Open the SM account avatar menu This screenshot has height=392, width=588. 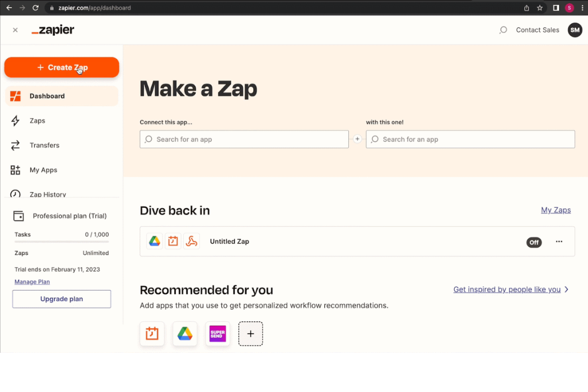click(575, 30)
